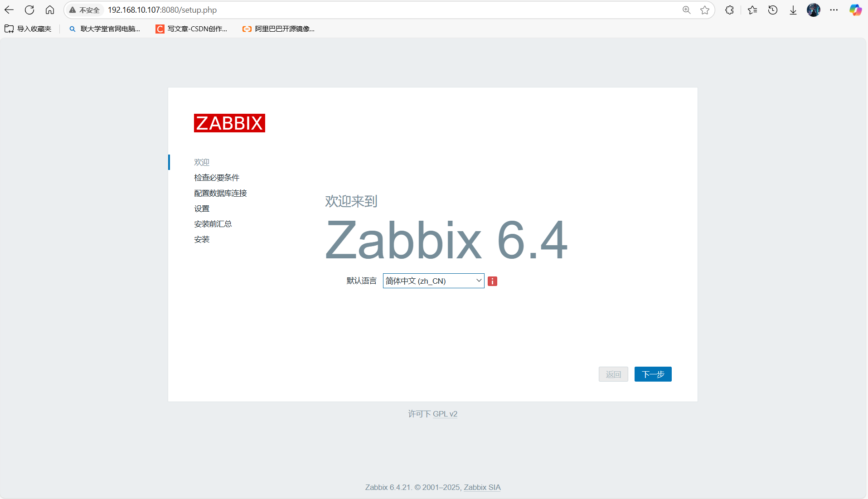Expand the 默认语言 dropdown

click(x=433, y=281)
